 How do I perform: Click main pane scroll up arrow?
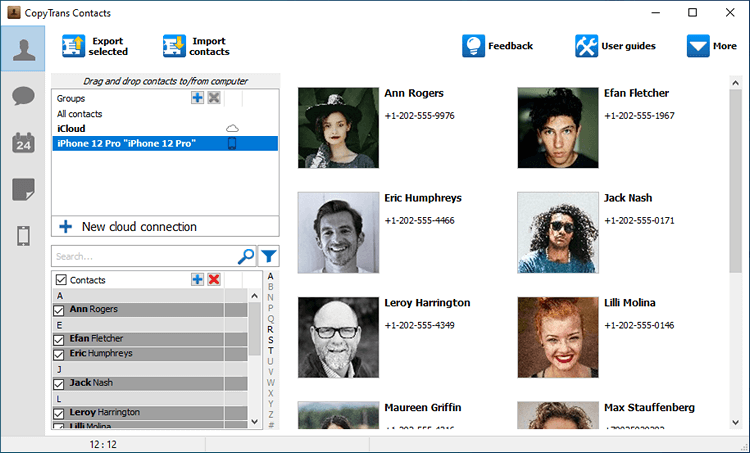click(x=736, y=83)
